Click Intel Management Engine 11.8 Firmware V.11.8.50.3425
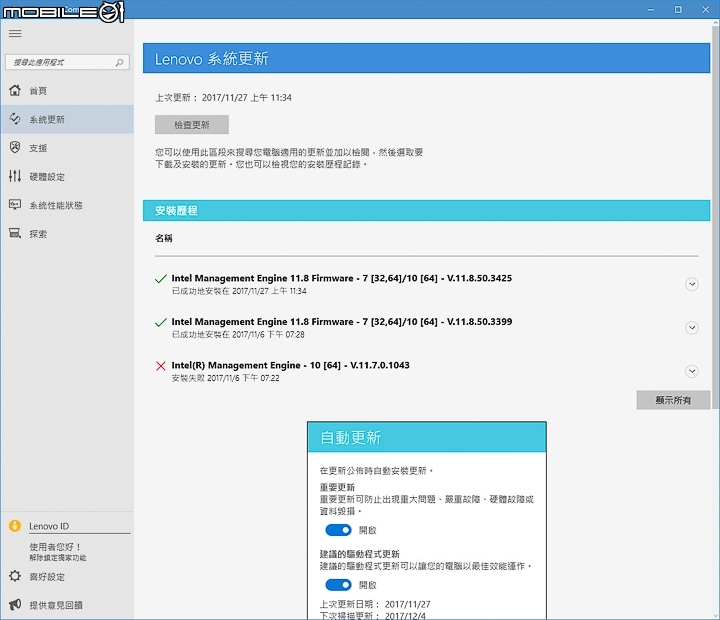Image resolution: width=720 pixels, height=620 pixels. point(342,278)
